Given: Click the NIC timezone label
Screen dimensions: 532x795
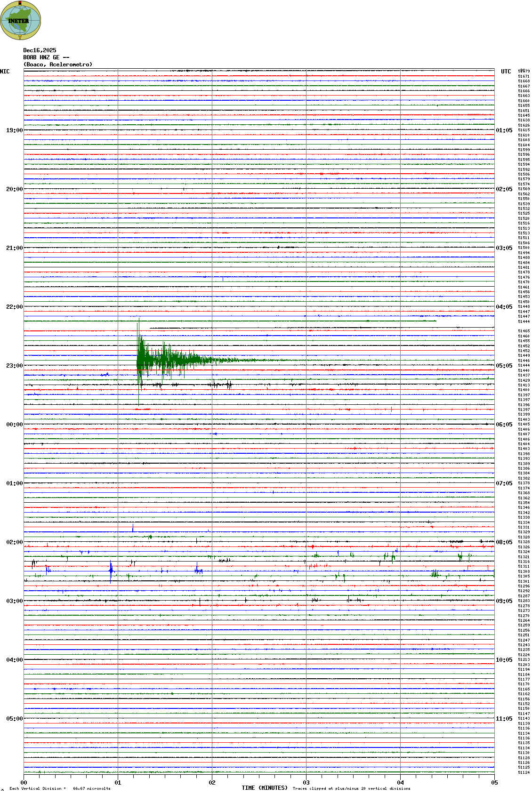Looking at the screenshot, I should pyautogui.click(x=5, y=72).
